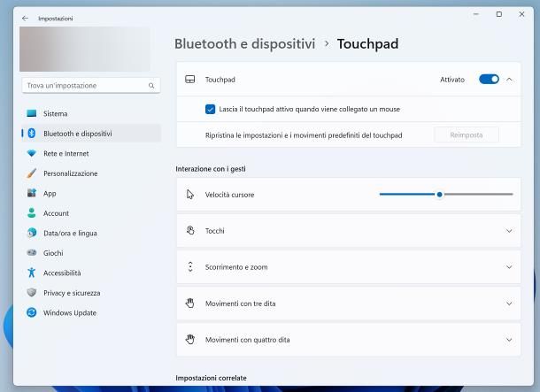Click the Impostazioni correlate heading
Image resolution: width=540 pixels, height=392 pixels.
point(211,378)
